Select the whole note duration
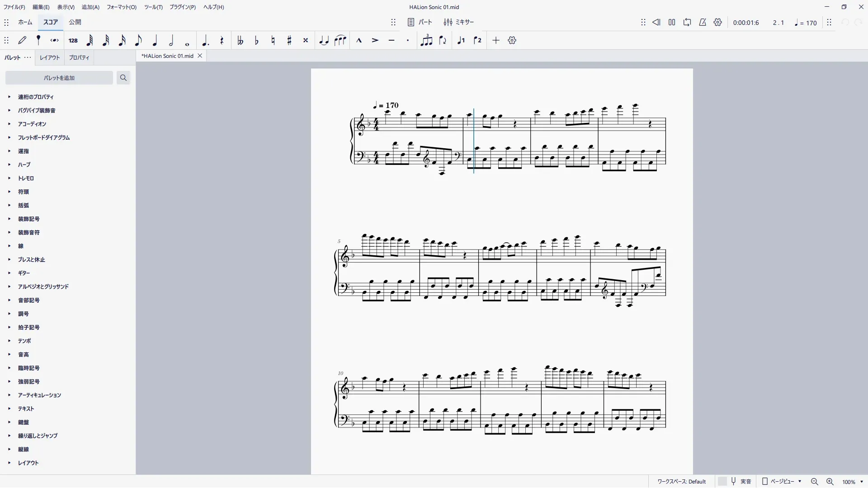Viewport: 868px width, 488px height. tap(187, 41)
